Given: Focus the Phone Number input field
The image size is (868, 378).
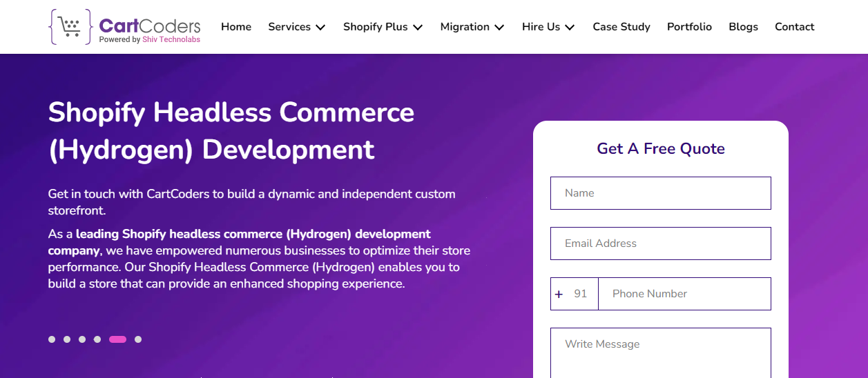Looking at the screenshot, I should [684, 294].
